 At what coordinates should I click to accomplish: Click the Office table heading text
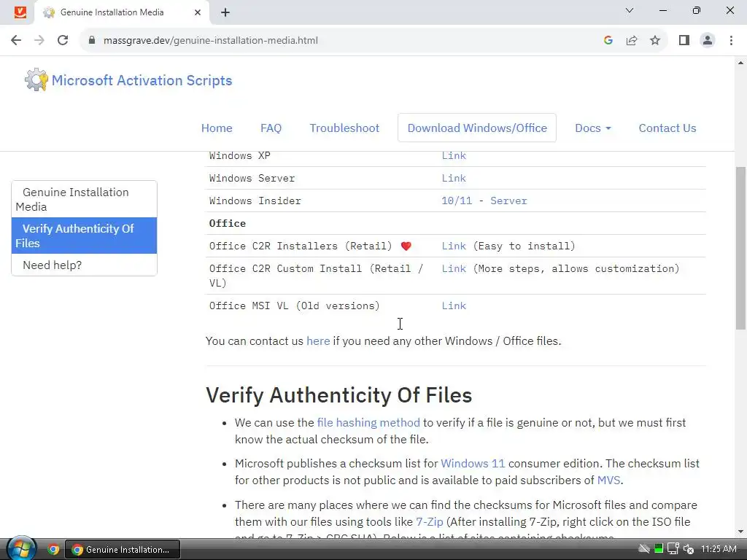click(228, 223)
